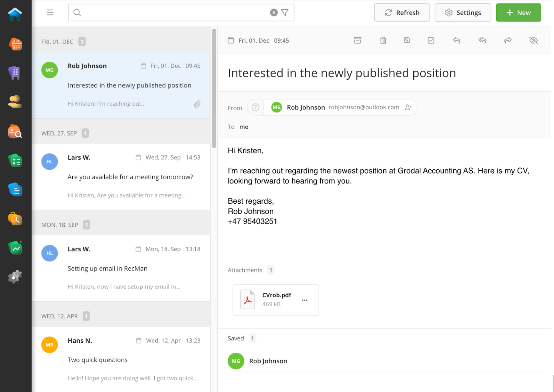Open Lars W. meeting tomorrow email
This screenshot has width=554, height=392.
(x=121, y=176)
